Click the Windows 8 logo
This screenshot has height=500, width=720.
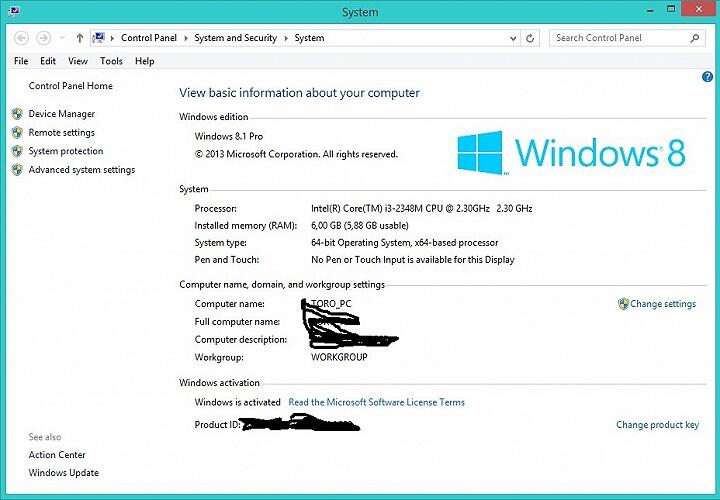coord(571,152)
